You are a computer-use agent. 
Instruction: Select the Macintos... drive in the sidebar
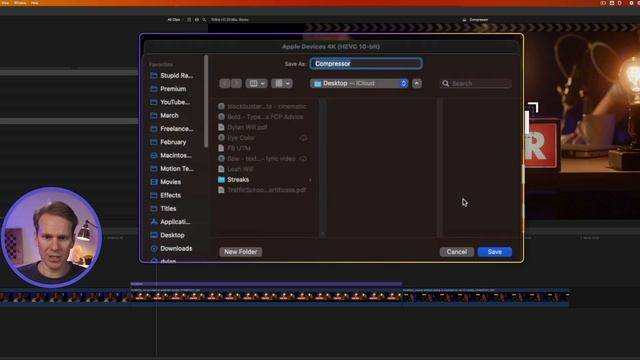(172, 156)
